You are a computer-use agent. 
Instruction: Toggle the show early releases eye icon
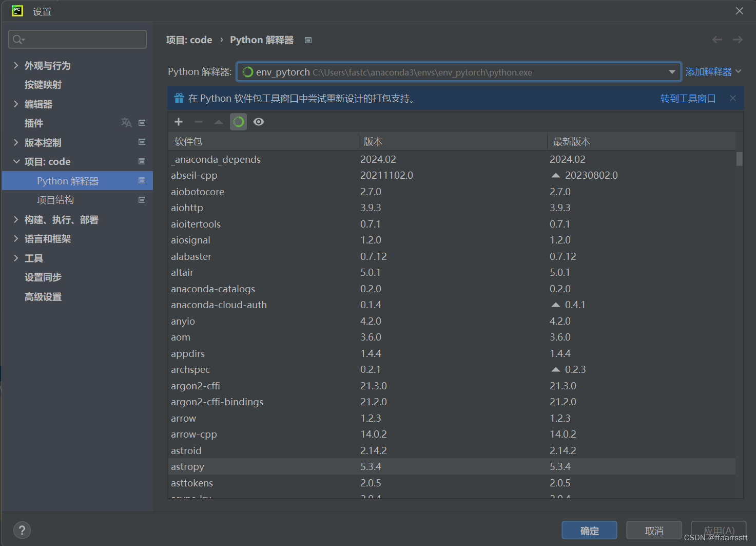[x=259, y=122]
